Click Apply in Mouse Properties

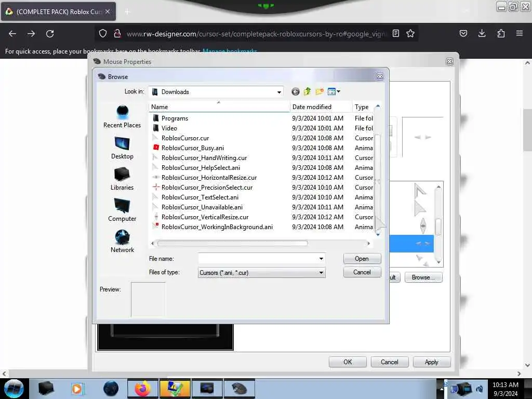pos(432,362)
